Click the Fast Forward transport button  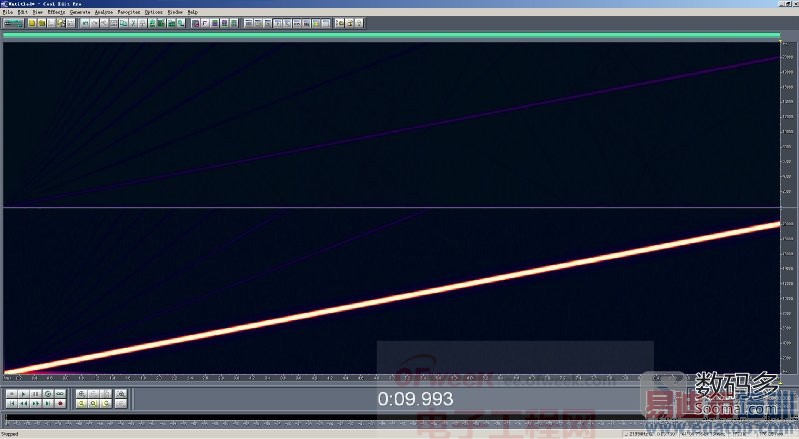(x=36, y=403)
